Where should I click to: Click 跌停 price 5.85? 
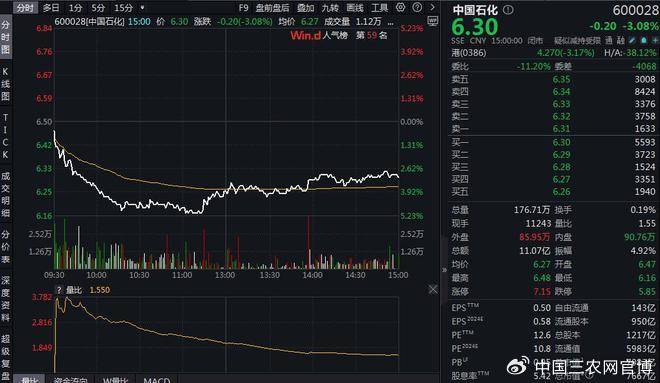[x=647, y=291]
